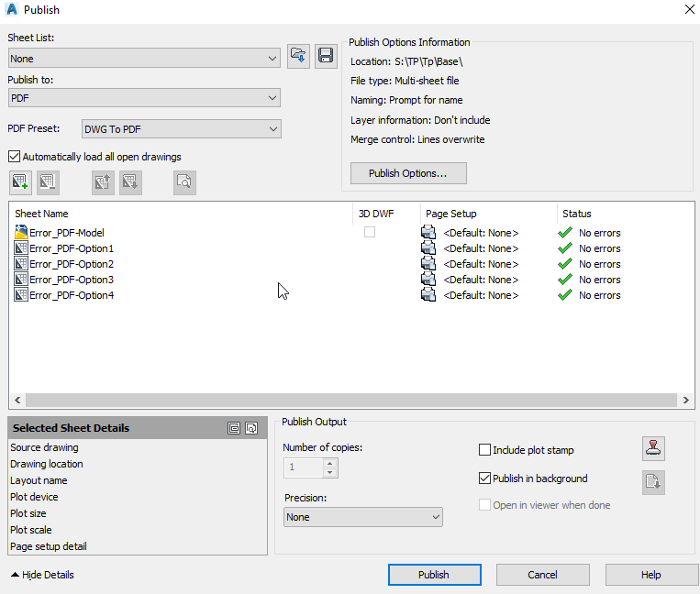The height and width of the screenshot is (594, 700).
Task: Click green checkmark status icon for Error_PDF-Model
Action: [x=565, y=232]
